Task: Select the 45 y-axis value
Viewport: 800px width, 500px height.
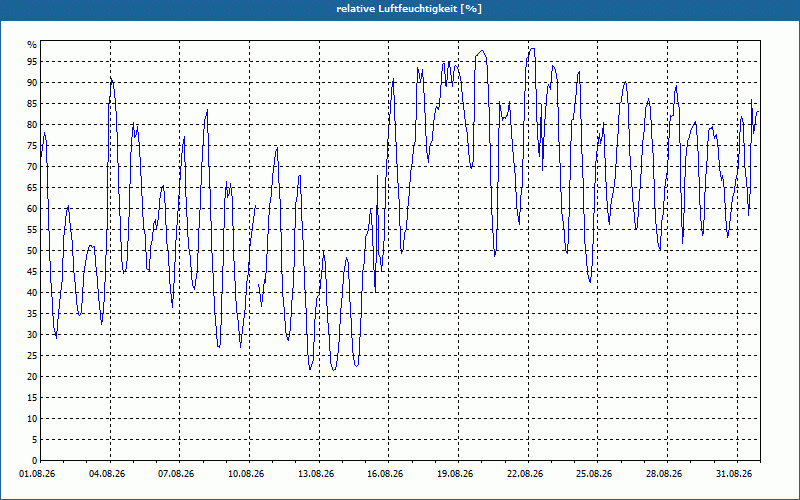Action: [32, 271]
